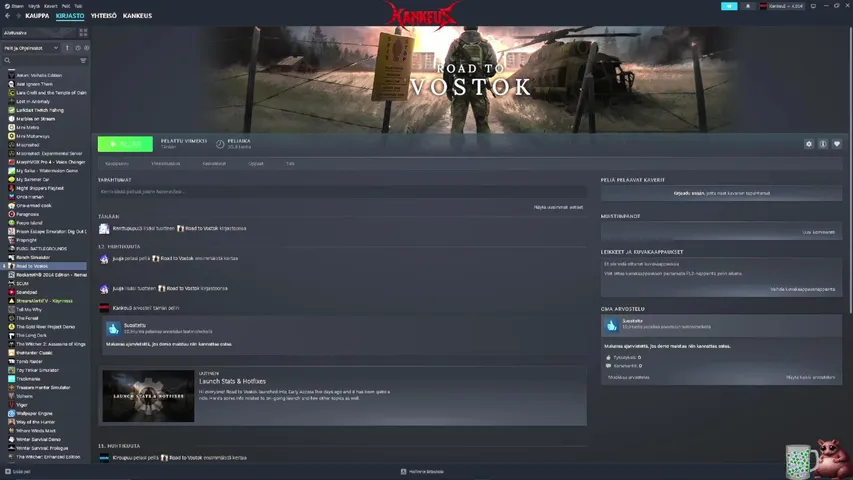Click the sort arrow icon in library sidebar
Screen dimensions: 853x480
coord(67,48)
